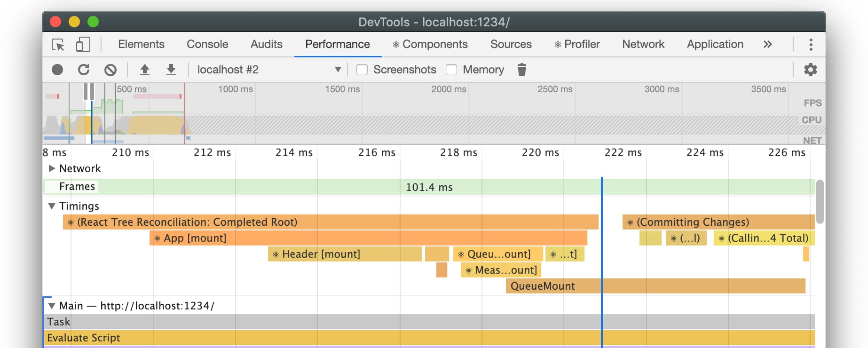The width and height of the screenshot is (868, 348).
Task: Click the reload and profile icon
Action: tap(84, 70)
